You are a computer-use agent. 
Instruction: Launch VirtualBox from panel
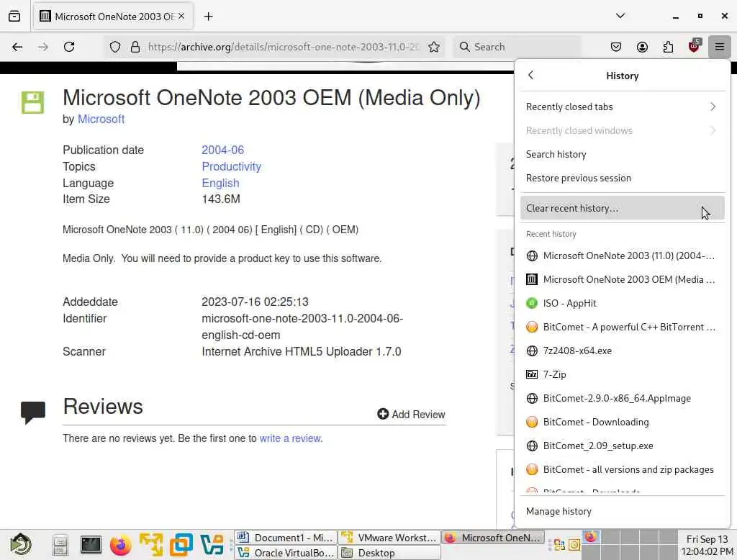tap(212, 545)
